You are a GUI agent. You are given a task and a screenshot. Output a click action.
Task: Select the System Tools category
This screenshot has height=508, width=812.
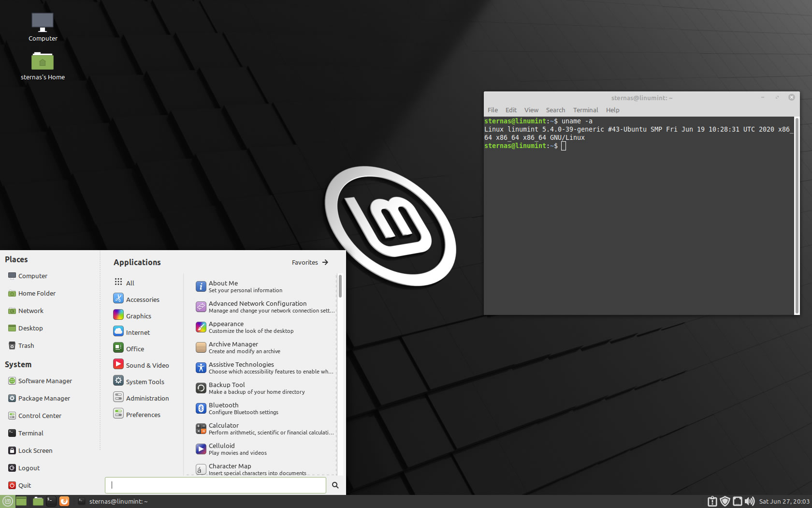tap(139, 381)
